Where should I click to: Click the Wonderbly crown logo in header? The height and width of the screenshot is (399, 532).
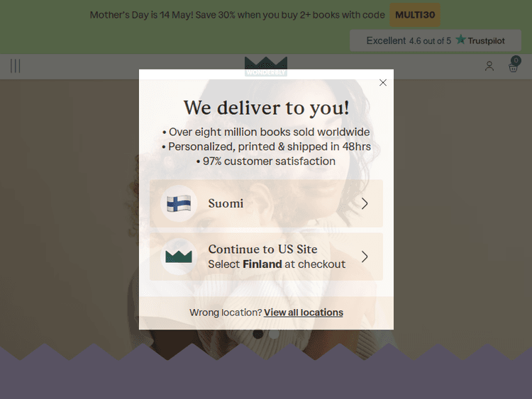point(266,66)
